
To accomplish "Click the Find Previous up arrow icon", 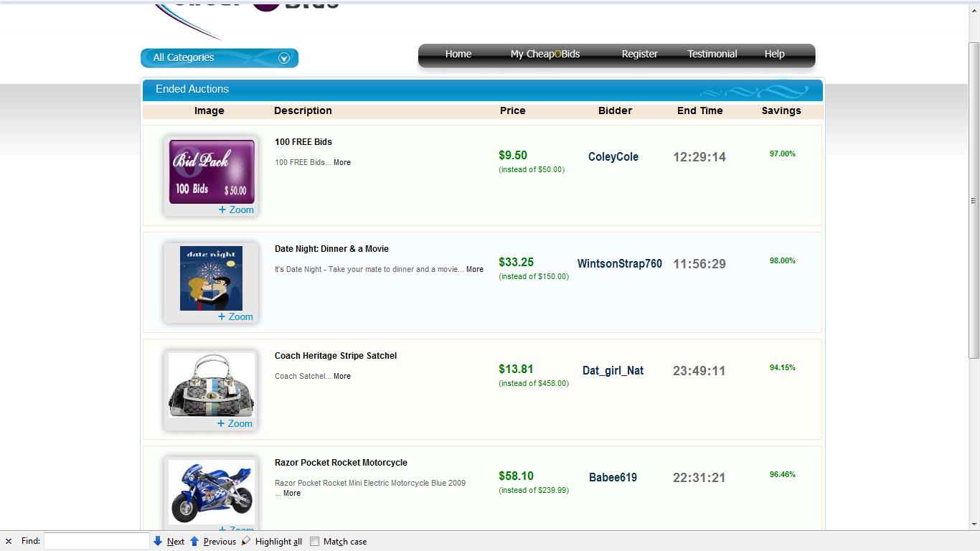I will (x=194, y=541).
